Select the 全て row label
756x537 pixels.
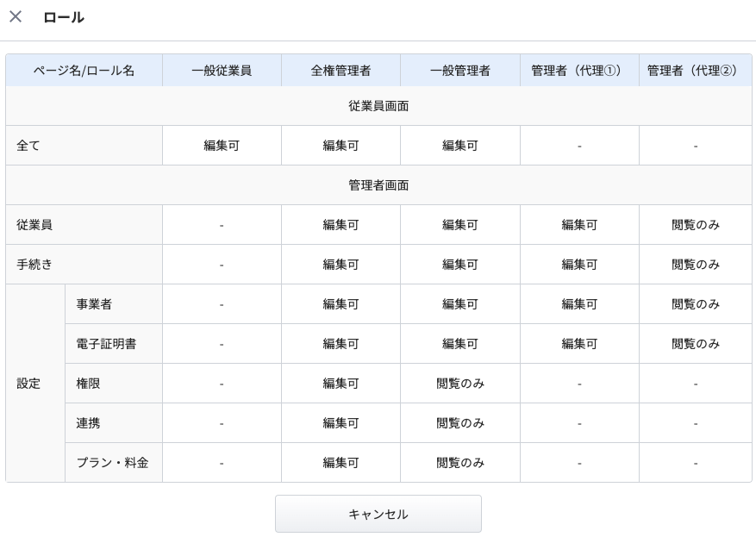[x=28, y=146]
